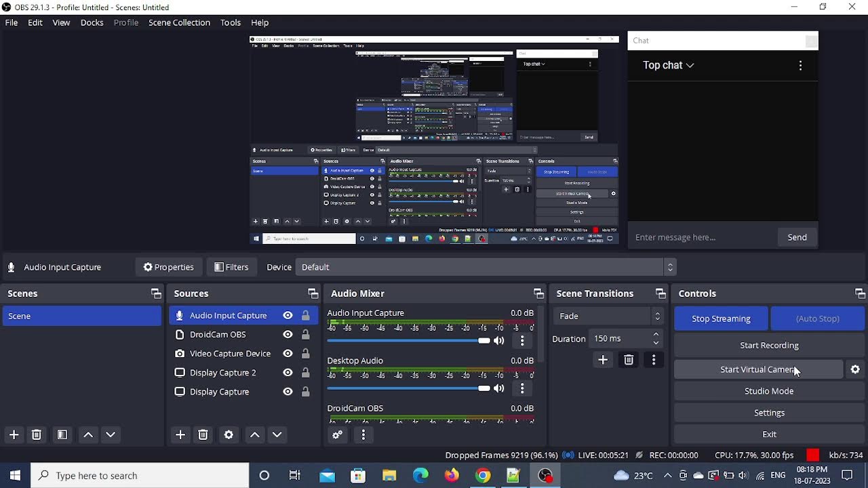Increase transition Duration with up arrow
Image resolution: width=868 pixels, height=488 pixels.
pos(656,334)
